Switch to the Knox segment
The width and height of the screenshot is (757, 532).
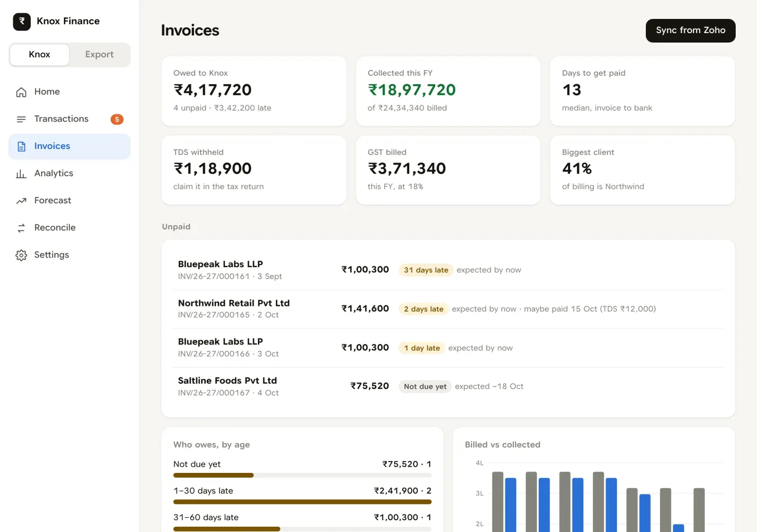[x=40, y=55]
